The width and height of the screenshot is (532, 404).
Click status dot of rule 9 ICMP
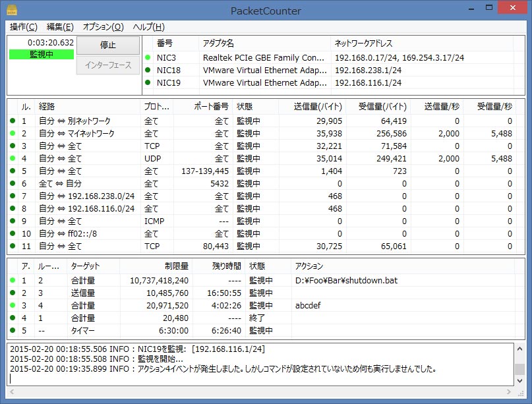coord(13,221)
